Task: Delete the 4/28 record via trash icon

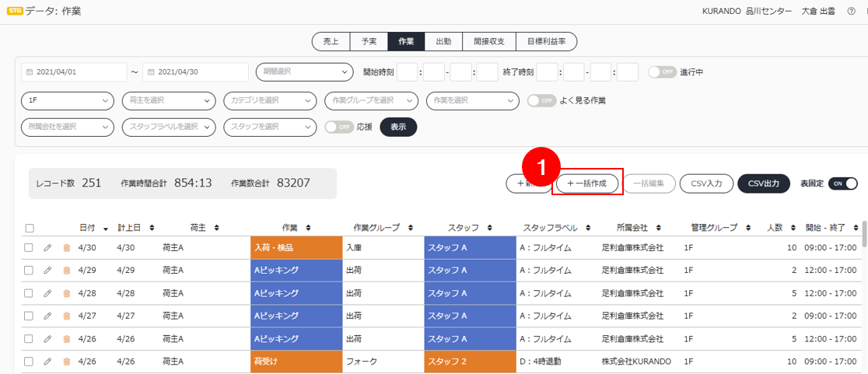Action: 66,292
